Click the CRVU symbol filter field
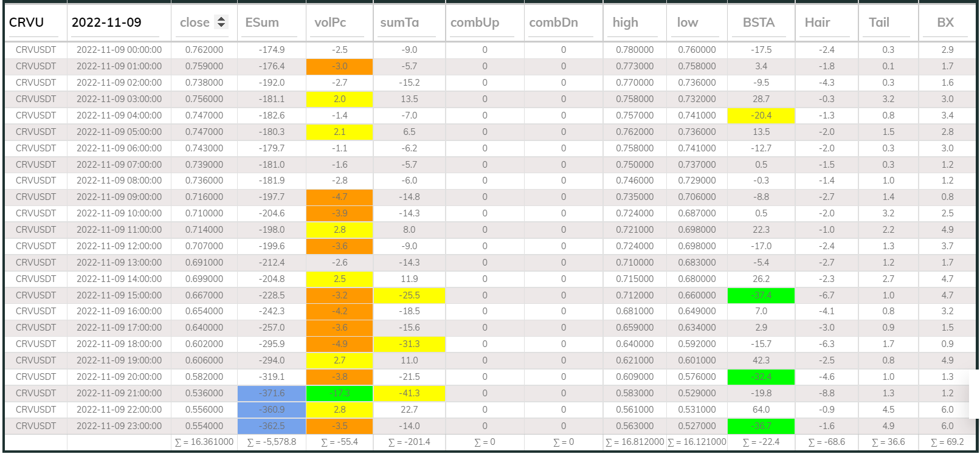The width and height of the screenshot is (980, 454). (x=35, y=22)
